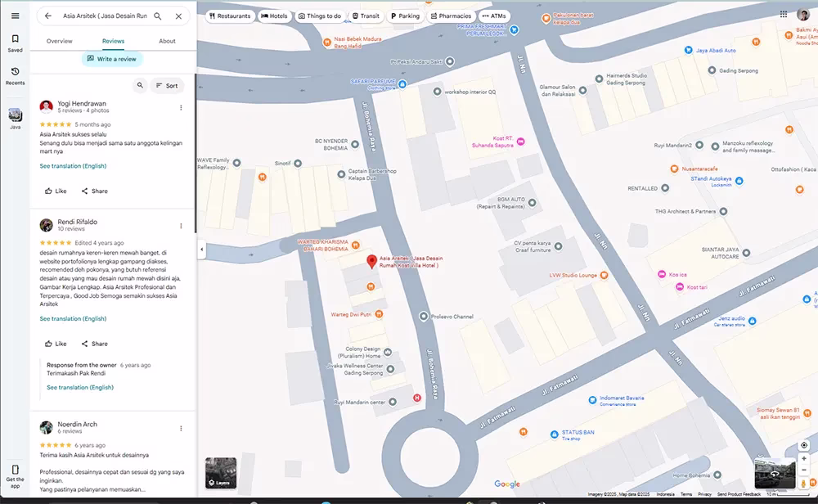The height and width of the screenshot is (504, 818).
Task: Open the Sort reviews dropdown
Action: pos(167,85)
